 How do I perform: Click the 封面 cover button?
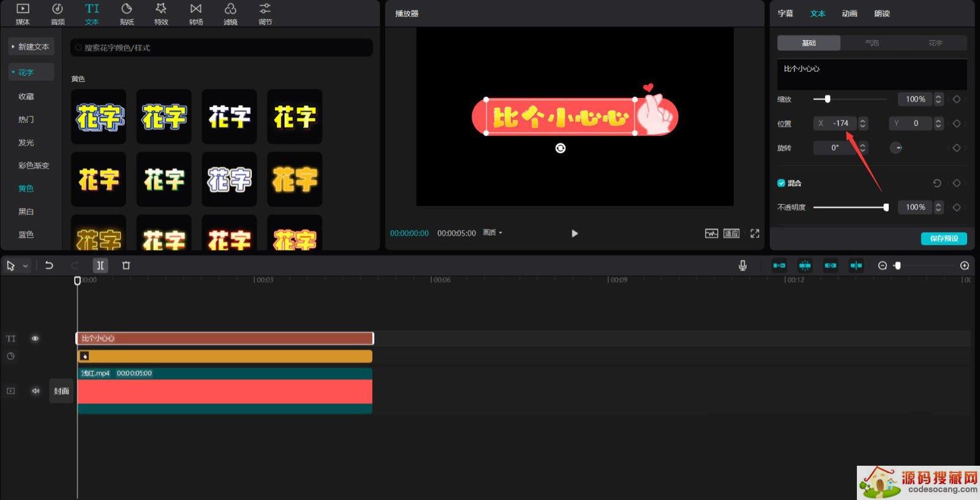point(61,391)
